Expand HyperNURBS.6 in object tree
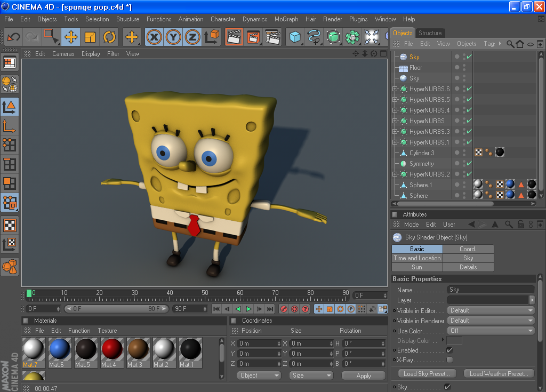Viewport: 546px width, 392px height. (x=395, y=89)
